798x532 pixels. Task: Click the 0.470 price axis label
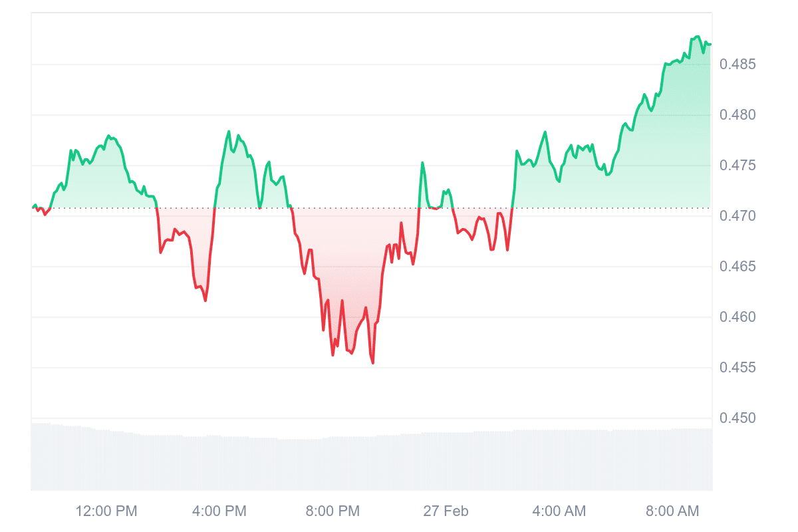click(737, 216)
